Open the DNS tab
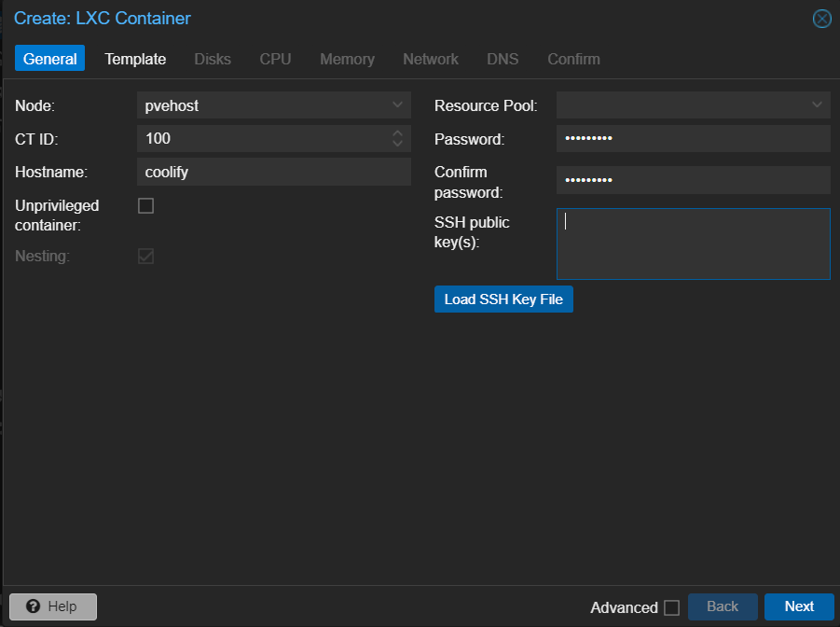This screenshot has height=627, width=840. [503, 59]
